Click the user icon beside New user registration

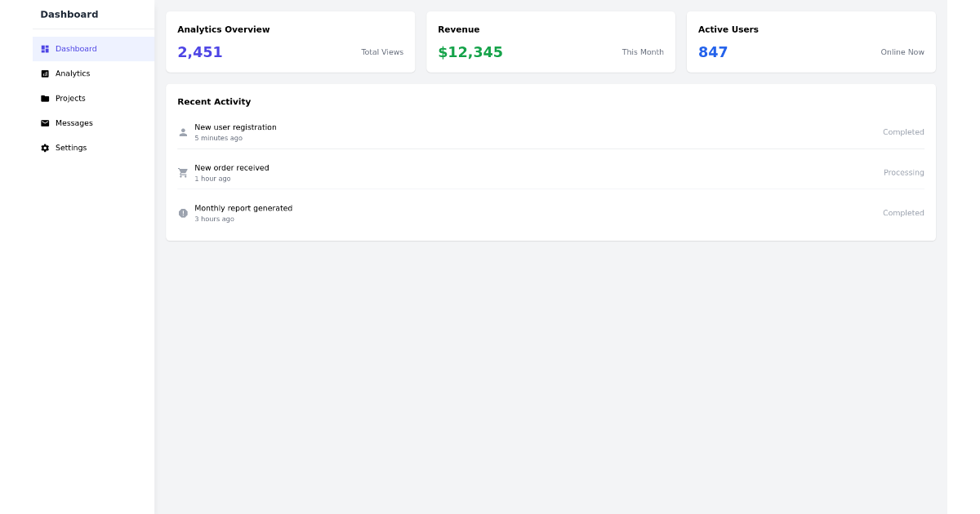(x=183, y=131)
